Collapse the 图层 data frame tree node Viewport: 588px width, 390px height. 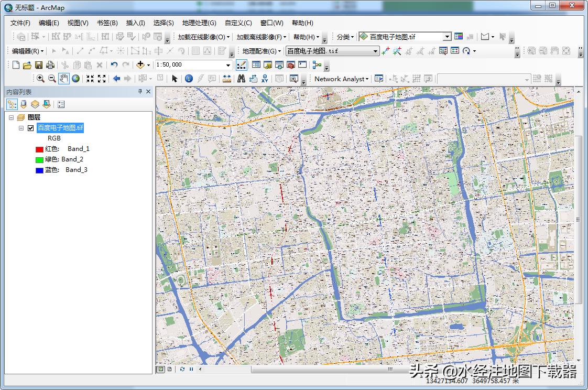(12, 117)
